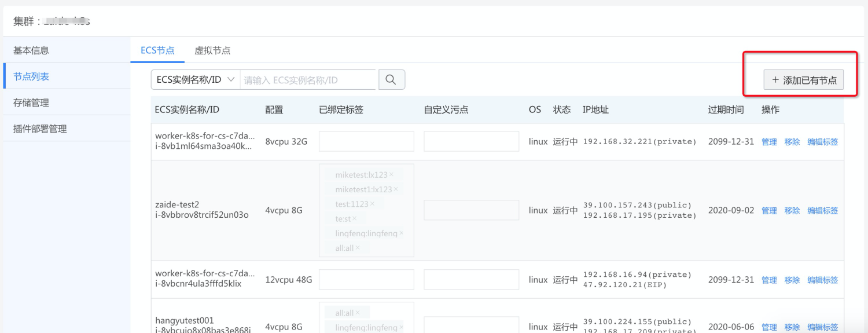868x333 pixels.
Task: Click the 状态 column header
Action: [562, 109]
